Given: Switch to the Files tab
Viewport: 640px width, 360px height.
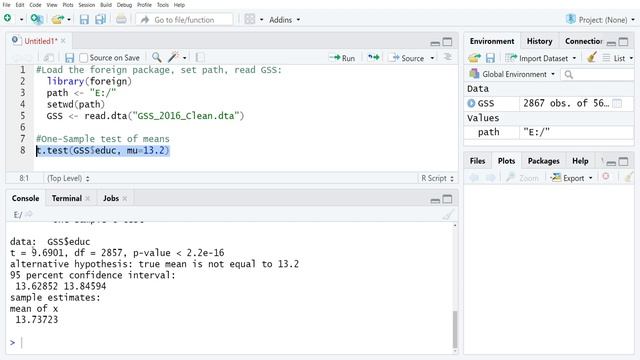Looking at the screenshot, I should pos(477,161).
